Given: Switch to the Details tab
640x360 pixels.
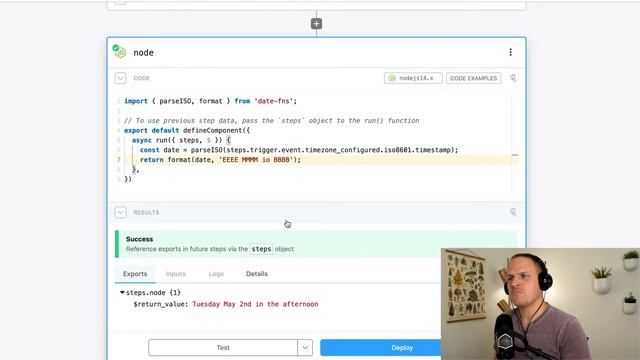Looking at the screenshot, I should pyautogui.click(x=257, y=274).
